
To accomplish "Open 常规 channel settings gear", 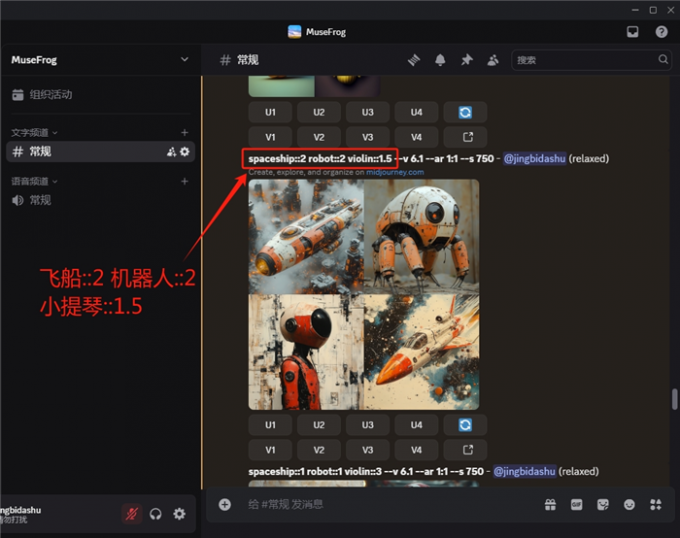I will point(185,152).
